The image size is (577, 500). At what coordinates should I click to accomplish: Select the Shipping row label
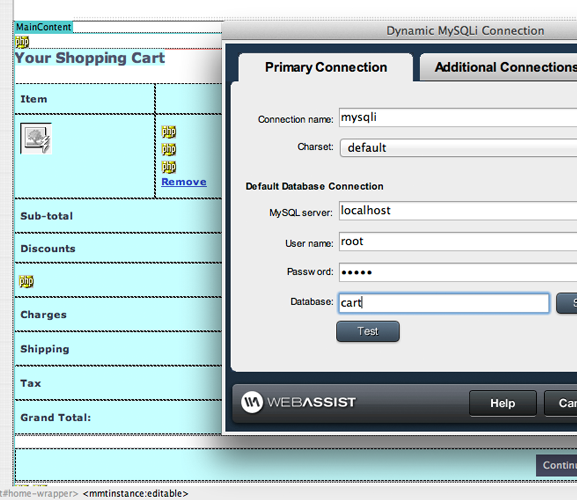[x=45, y=349]
